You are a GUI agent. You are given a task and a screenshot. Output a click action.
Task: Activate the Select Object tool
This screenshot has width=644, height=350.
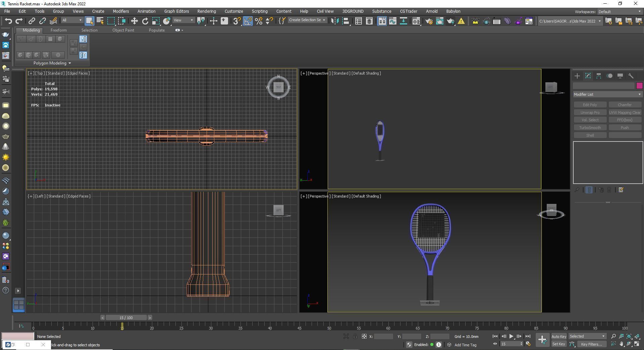click(89, 21)
